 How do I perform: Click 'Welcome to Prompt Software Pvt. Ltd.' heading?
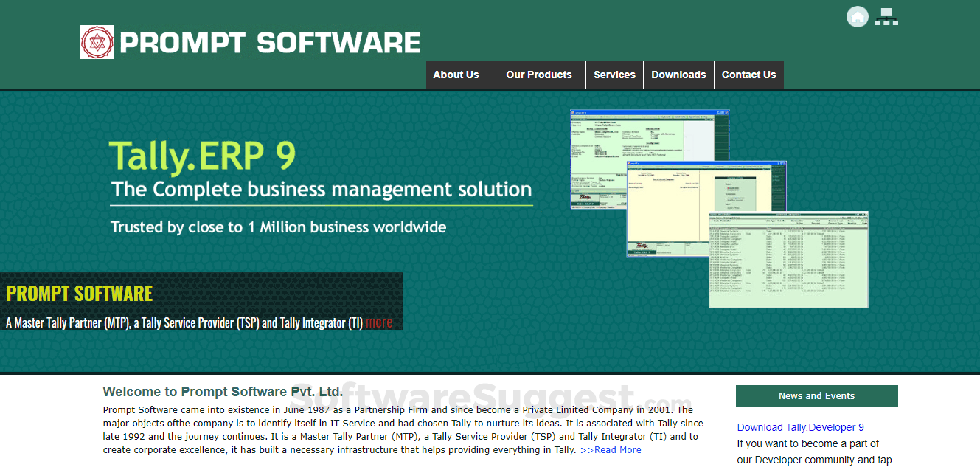click(x=223, y=392)
